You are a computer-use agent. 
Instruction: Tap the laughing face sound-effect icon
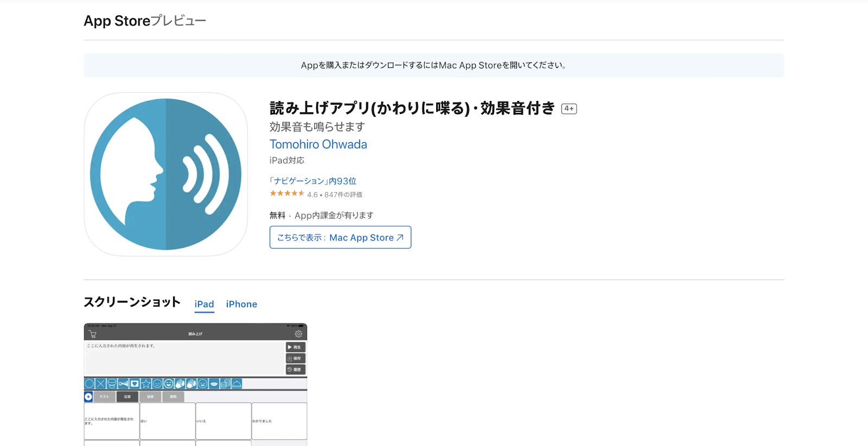coord(169,384)
